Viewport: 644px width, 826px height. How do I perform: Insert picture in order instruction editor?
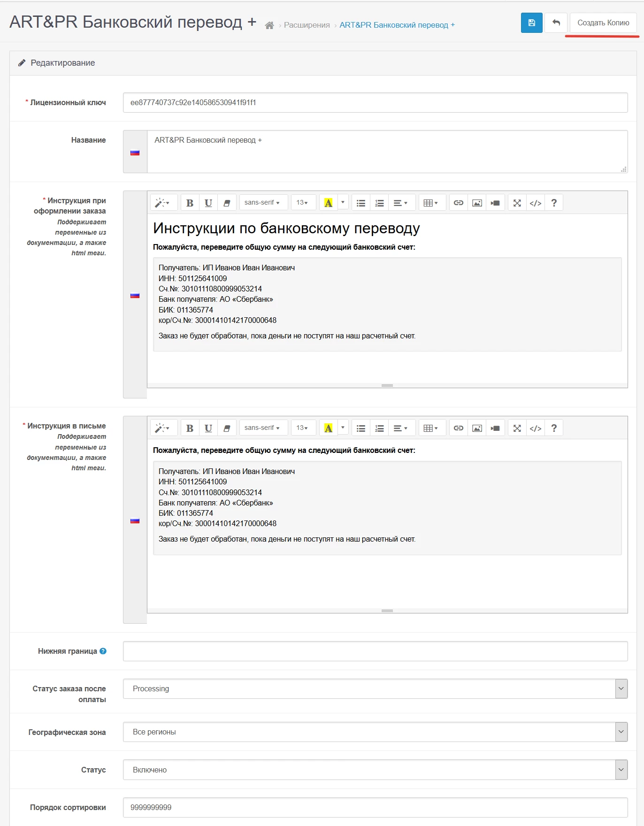(x=477, y=203)
